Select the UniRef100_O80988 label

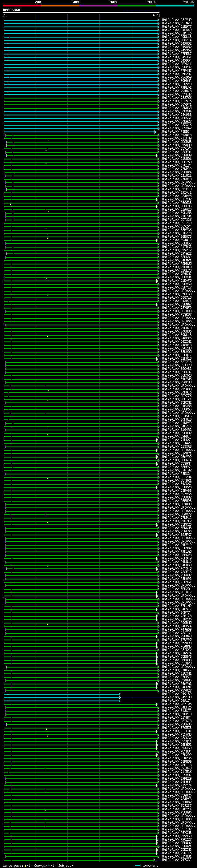(177, 115)
